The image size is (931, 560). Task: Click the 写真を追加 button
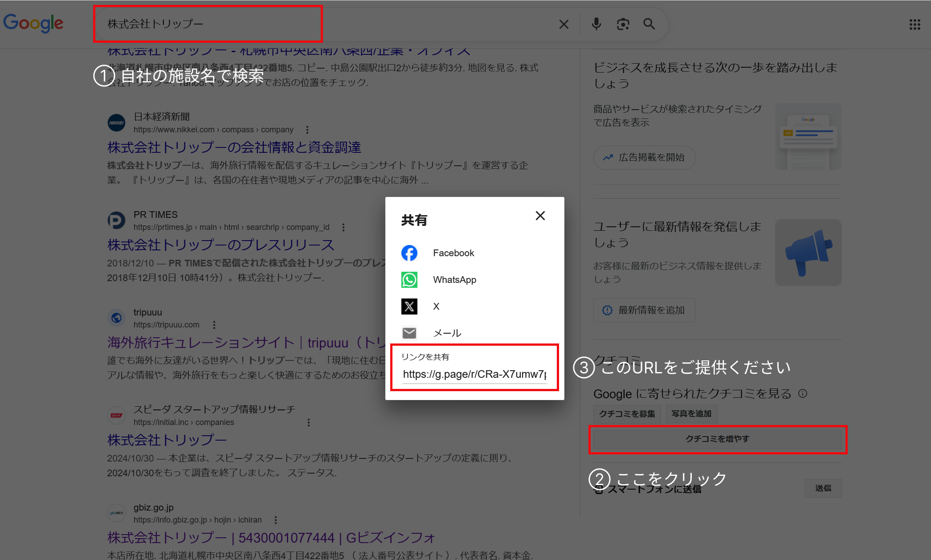pos(691,414)
